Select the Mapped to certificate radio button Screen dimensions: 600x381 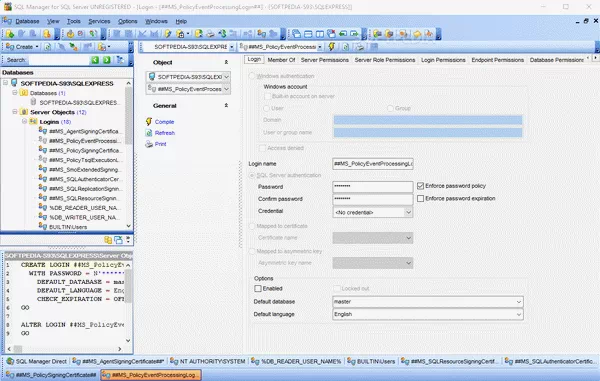(252, 226)
